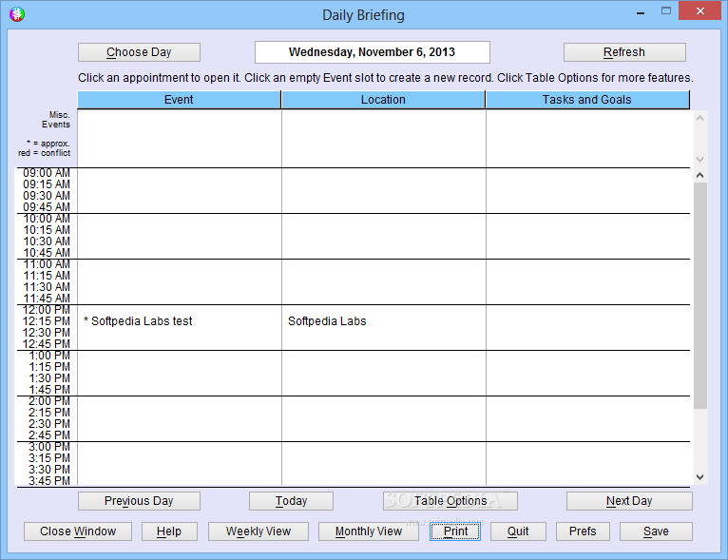The image size is (728, 560).
Task: Open Table Options
Action: click(x=450, y=501)
